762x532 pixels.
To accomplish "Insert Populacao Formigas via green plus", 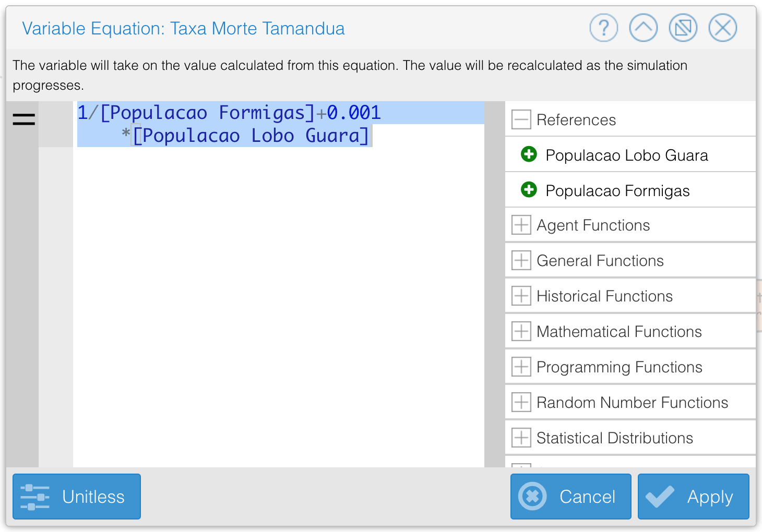I will [x=529, y=190].
